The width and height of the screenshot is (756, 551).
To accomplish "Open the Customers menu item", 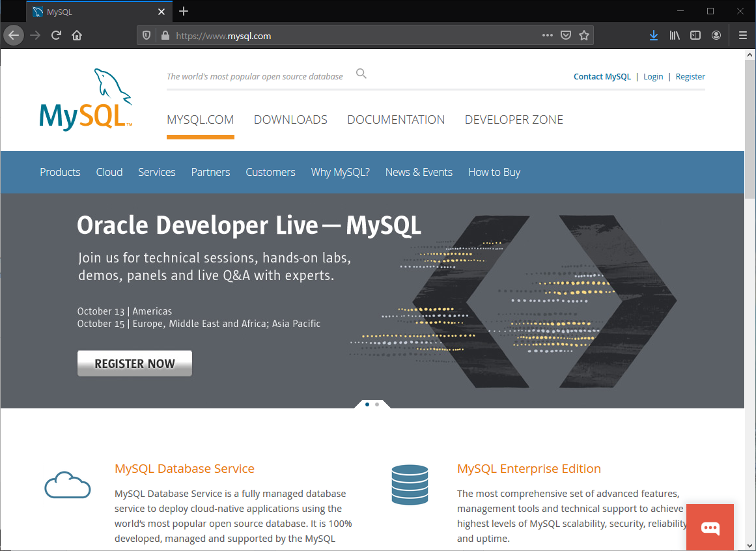I will coord(270,172).
